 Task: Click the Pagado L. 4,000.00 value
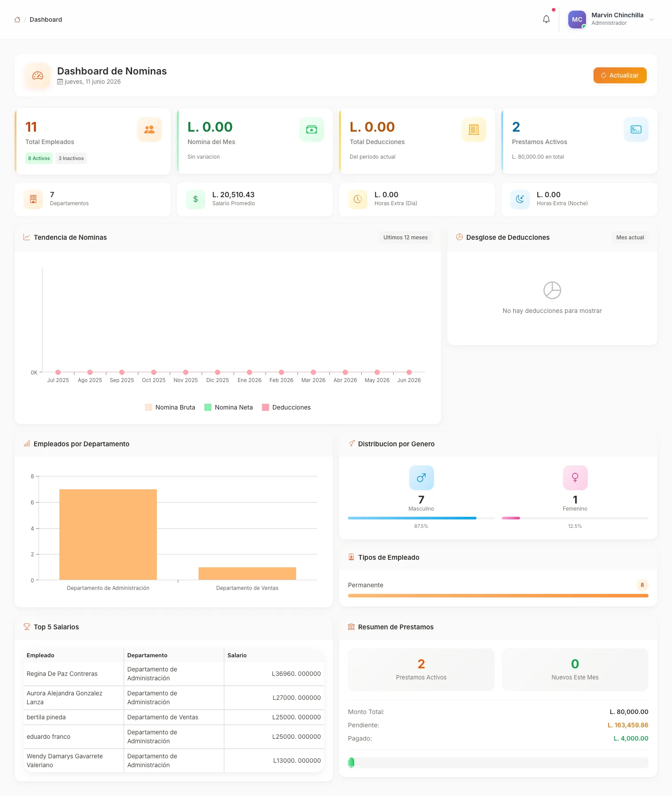631,738
